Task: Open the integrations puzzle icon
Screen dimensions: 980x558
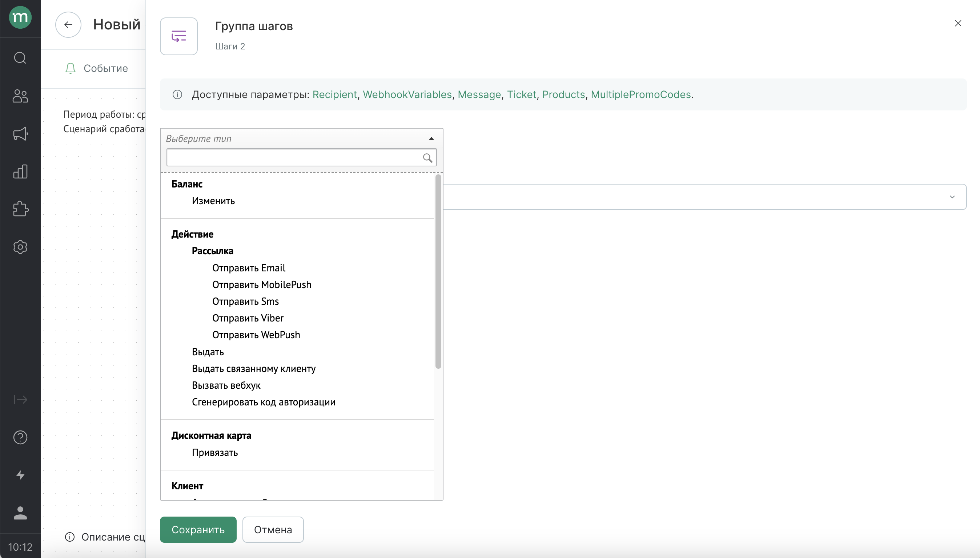Action: (20, 209)
